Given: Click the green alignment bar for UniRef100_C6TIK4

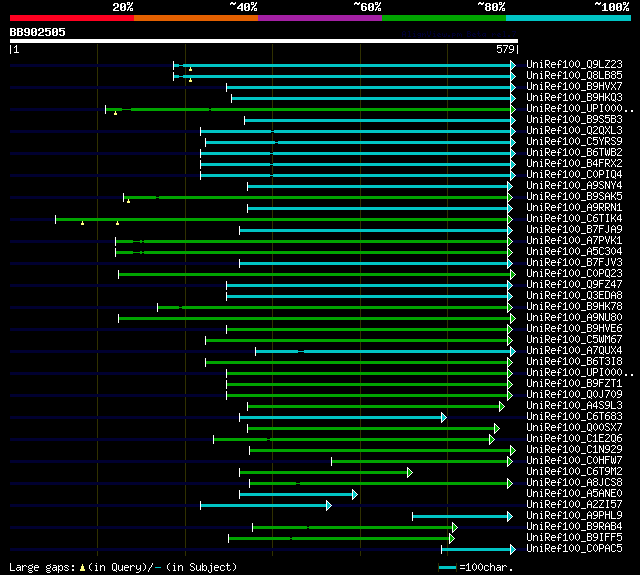Looking at the screenshot, I should (x=284, y=220).
